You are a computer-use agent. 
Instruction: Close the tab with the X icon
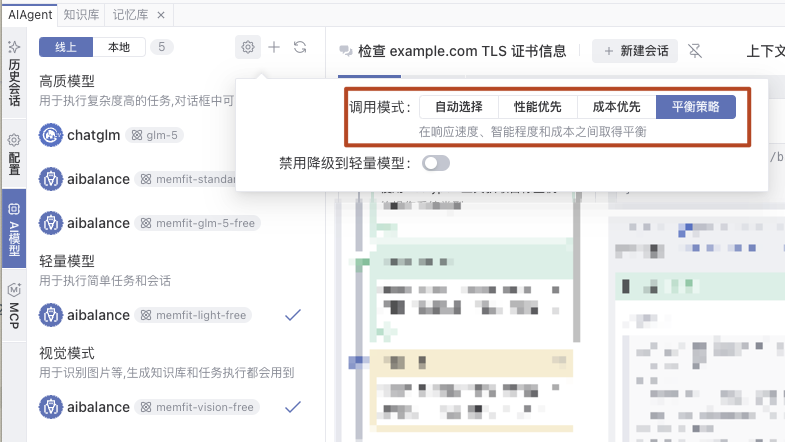pos(161,14)
